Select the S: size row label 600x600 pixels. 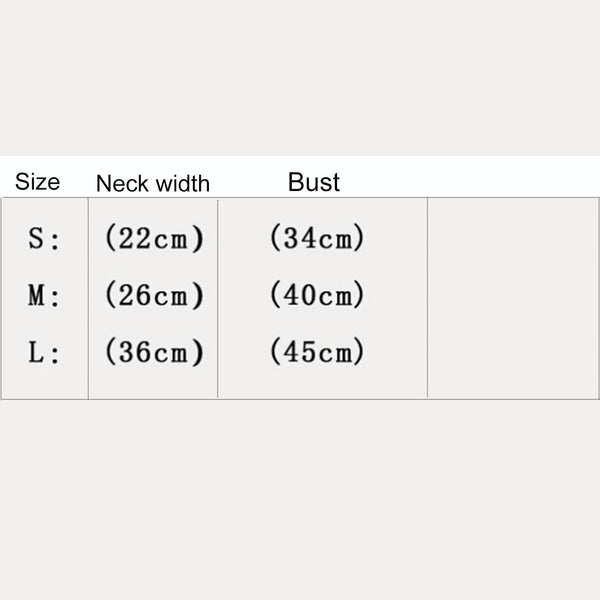point(44,239)
